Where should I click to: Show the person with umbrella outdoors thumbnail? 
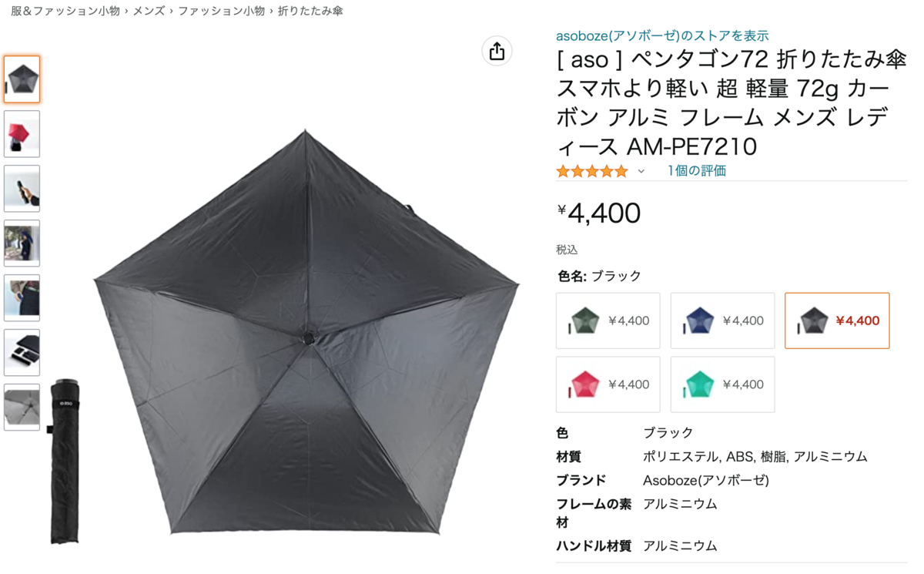22,243
